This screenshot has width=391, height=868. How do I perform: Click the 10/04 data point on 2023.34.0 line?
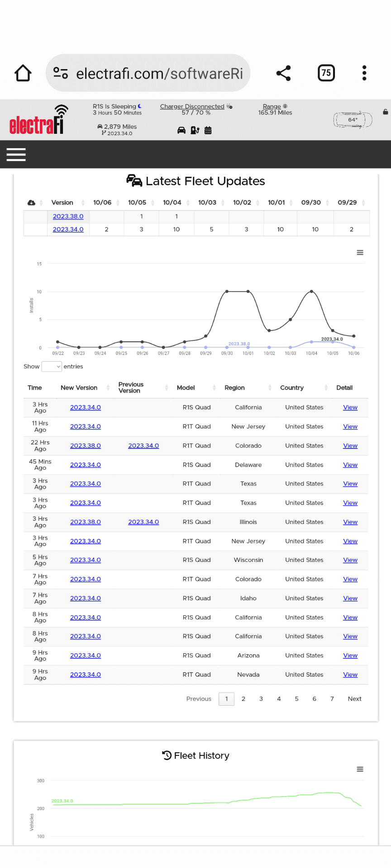[x=311, y=292]
